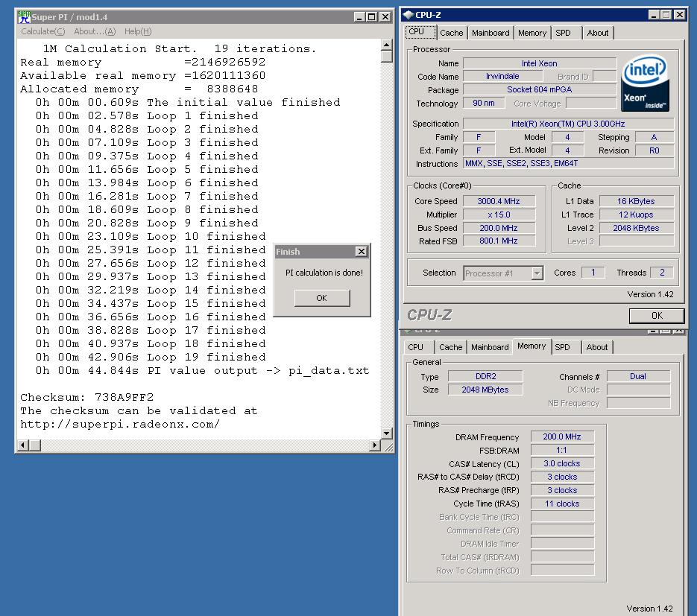Expand the Processor #1 selection dropdown

[x=537, y=273]
